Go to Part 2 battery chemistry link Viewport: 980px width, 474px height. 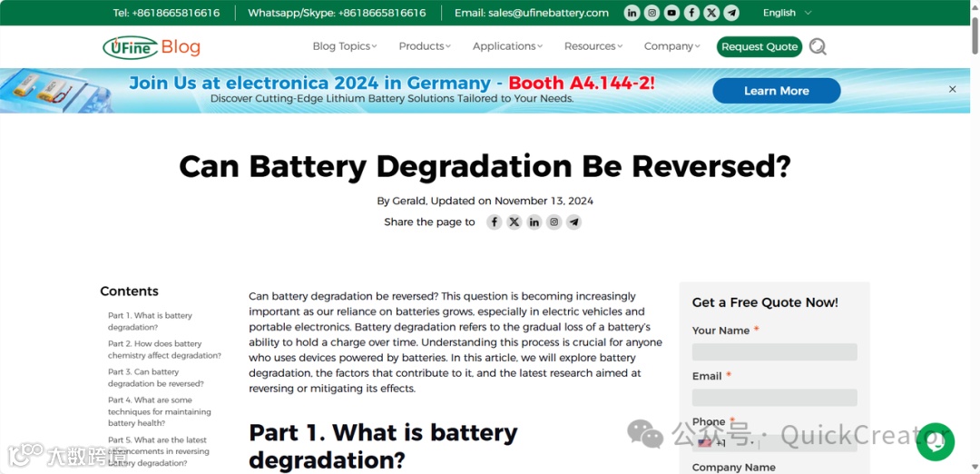[164, 350]
